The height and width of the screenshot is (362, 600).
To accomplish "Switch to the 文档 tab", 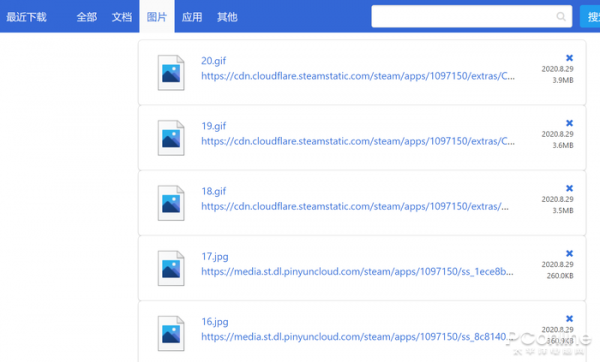I will [x=122, y=17].
